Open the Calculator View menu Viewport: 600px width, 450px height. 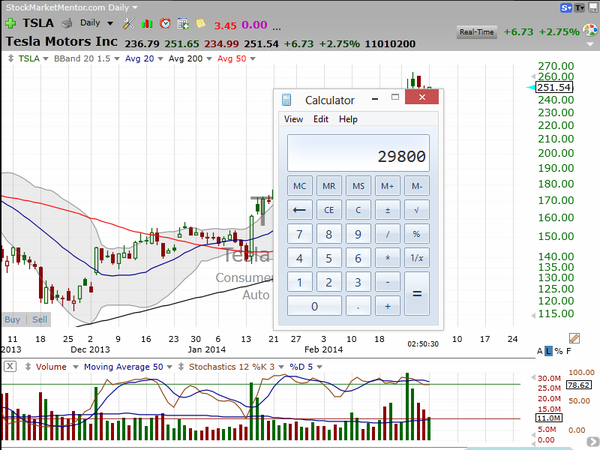(x=293, y=119)
